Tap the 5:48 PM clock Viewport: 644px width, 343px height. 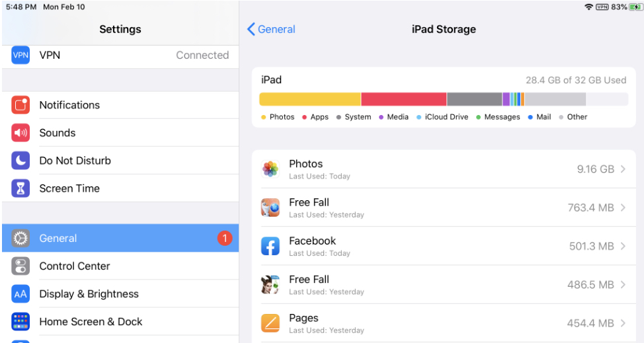click(x=21, y=7)
